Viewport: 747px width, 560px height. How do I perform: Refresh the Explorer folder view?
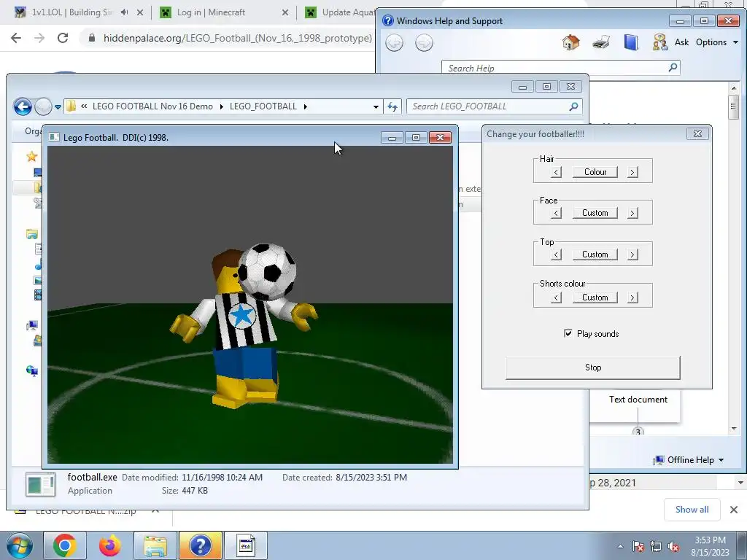pyautogui.click(x=392, y=106)
